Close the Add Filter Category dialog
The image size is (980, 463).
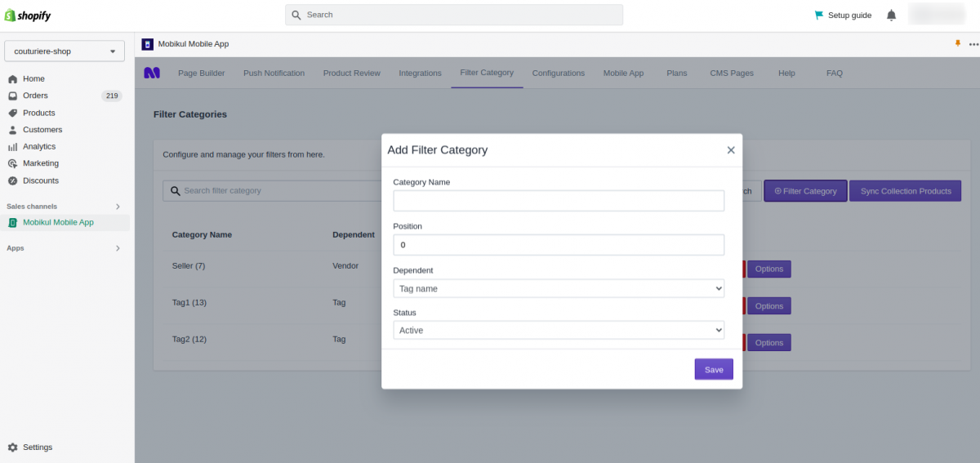pos(731,150)
